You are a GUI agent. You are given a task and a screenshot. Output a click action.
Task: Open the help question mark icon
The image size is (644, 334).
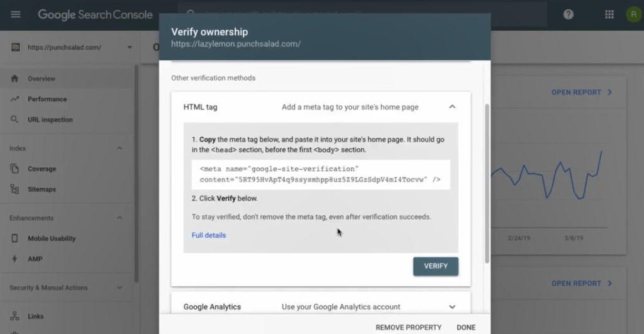pos(569,15)
